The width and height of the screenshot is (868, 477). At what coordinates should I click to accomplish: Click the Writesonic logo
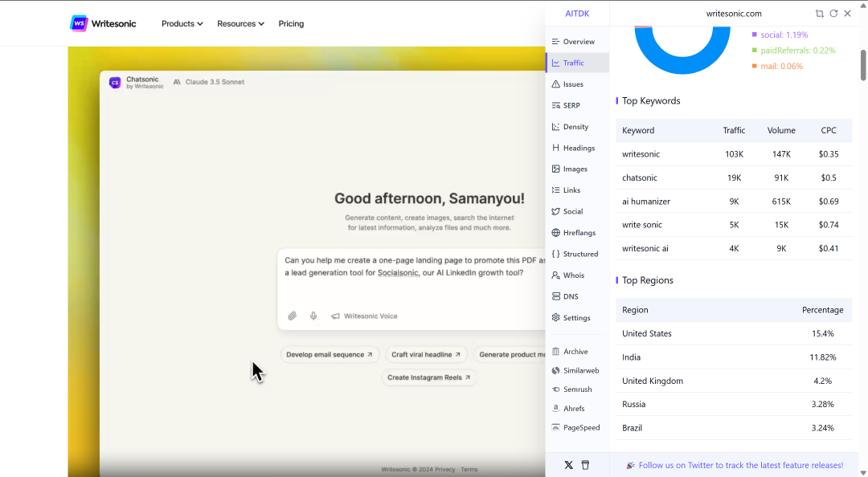click(x=103, y=23)
